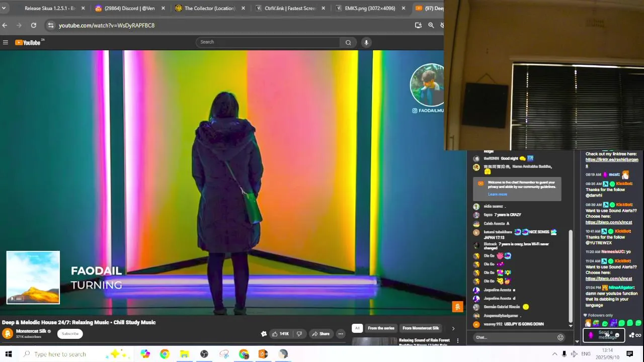Switch to The Collector (Location) tab
Screen dimensions: 644x362
(x=209, y=8)
